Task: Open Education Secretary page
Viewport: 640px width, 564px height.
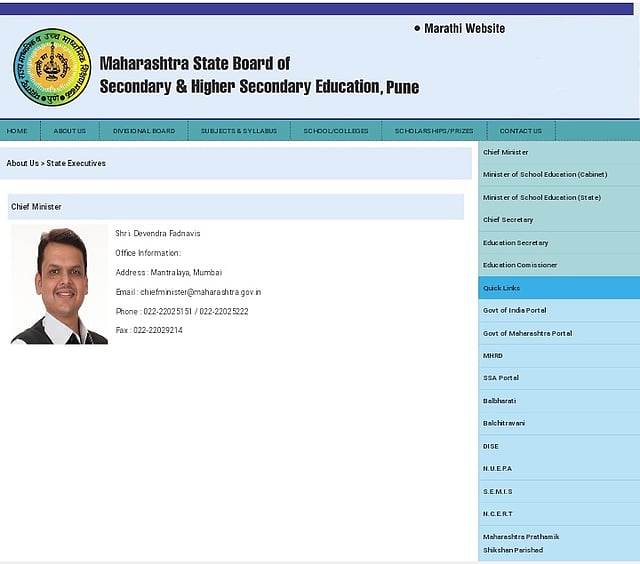Action: point(515,243)
